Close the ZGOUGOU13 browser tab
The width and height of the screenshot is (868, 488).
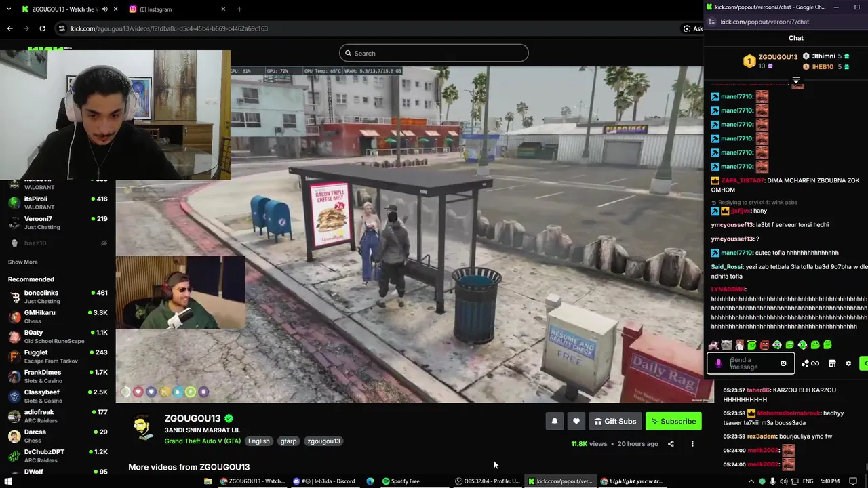point(116,9)
